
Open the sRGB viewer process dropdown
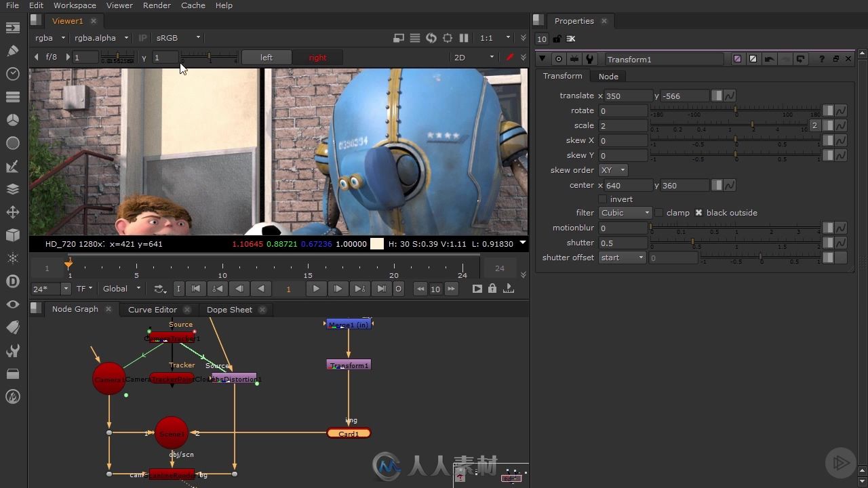point(178,38)
